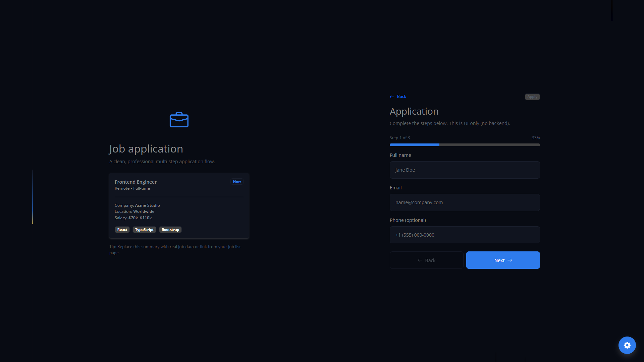644x362 pixels.
Task: Click the Step 1 of 3 label
Action: 399,138
